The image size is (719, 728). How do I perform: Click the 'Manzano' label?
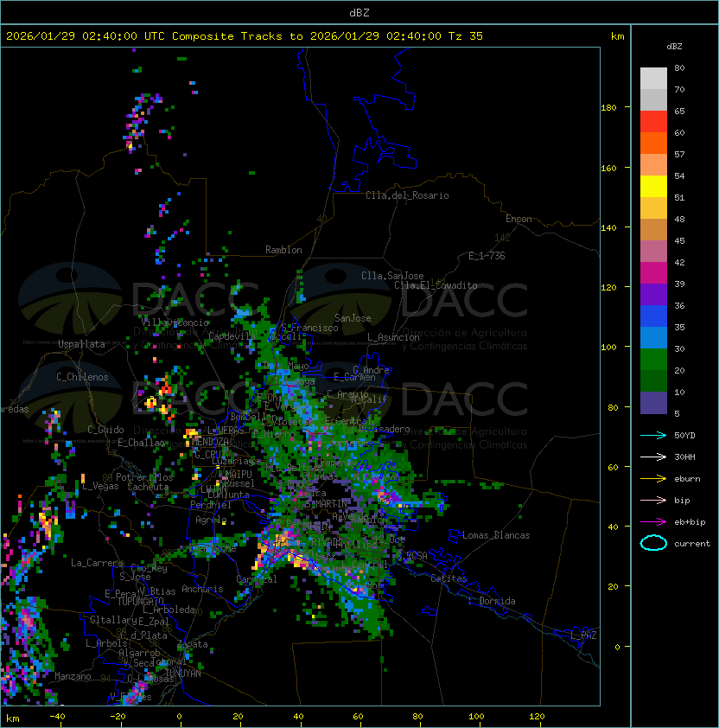(x=73, y=676)
